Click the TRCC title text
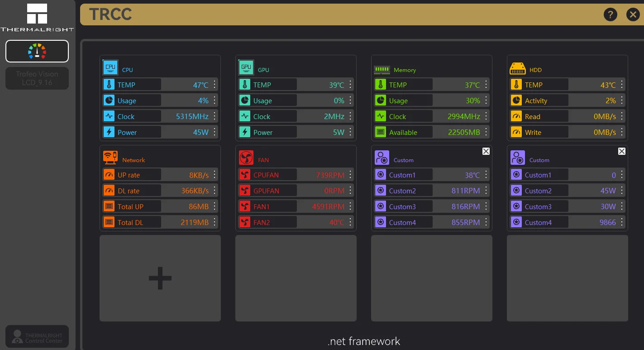 (110, 14)
